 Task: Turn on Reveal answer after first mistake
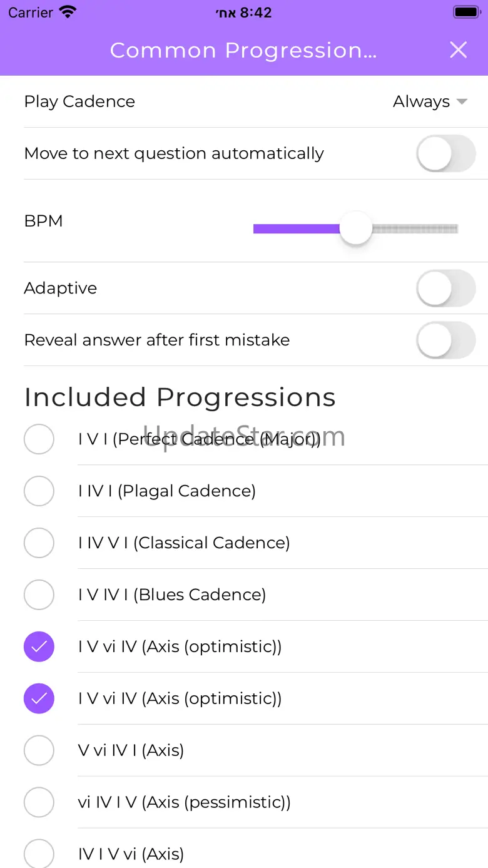point(445,340)
